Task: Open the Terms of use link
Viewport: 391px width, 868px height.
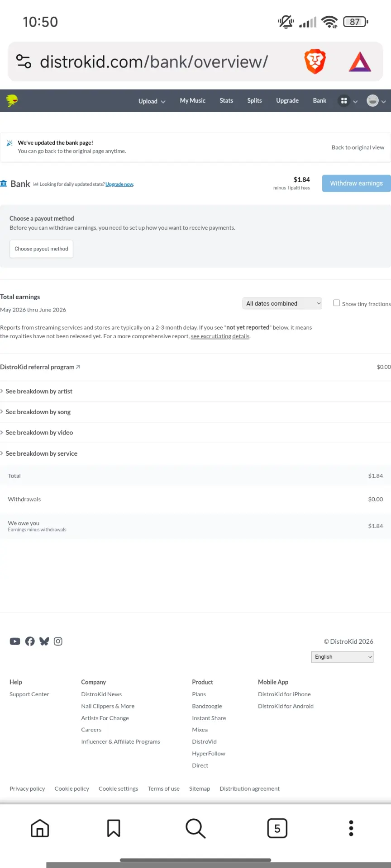Action: click(163, 788)
